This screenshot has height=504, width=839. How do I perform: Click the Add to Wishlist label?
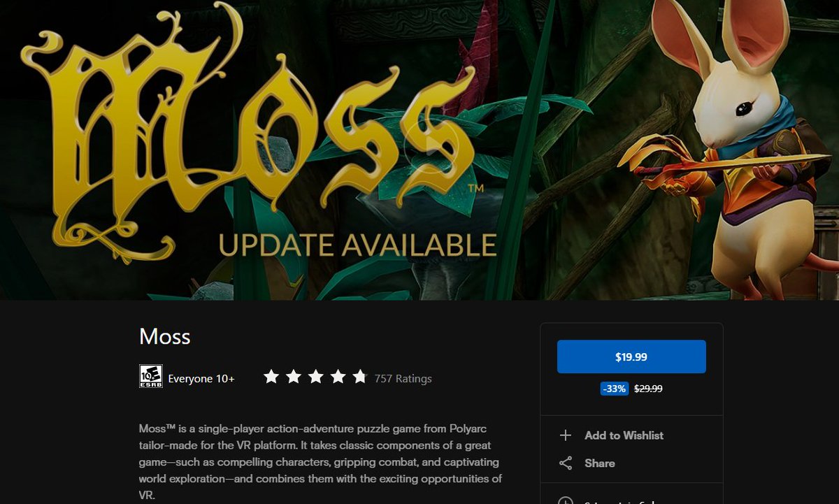point(624,435)
